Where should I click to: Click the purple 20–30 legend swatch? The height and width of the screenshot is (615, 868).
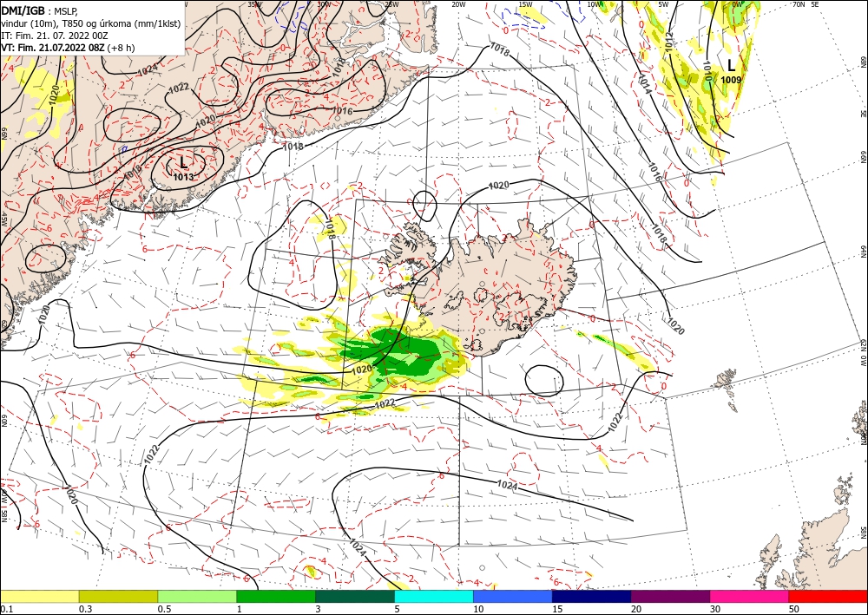[x=670, y=596]
